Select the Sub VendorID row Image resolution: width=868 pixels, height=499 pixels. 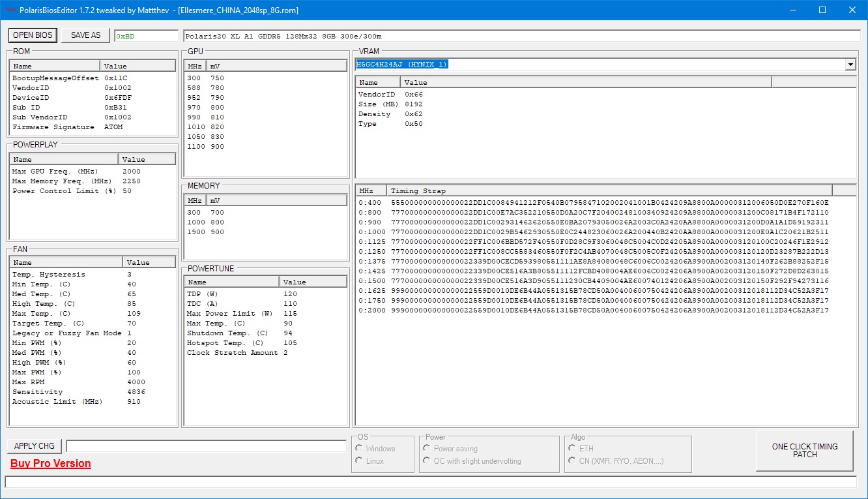tap(93, 117)
